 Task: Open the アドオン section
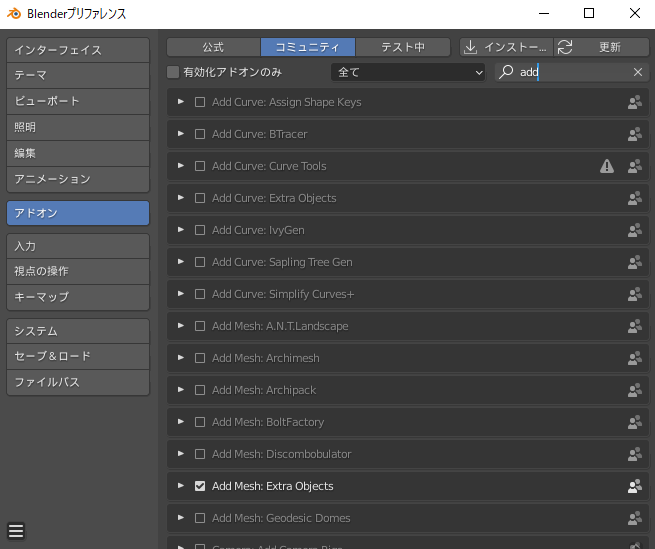[78, 213]
